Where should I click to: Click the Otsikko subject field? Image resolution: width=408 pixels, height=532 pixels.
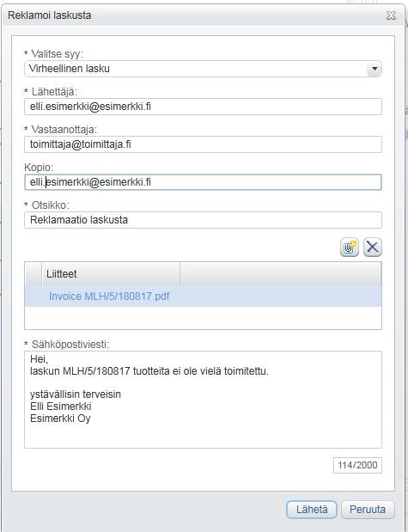click(203, 220)
